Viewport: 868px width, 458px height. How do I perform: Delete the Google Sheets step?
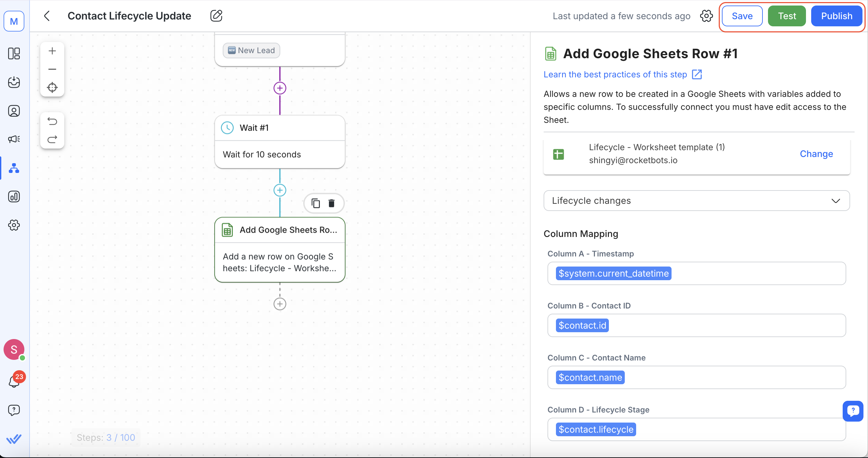332,203
